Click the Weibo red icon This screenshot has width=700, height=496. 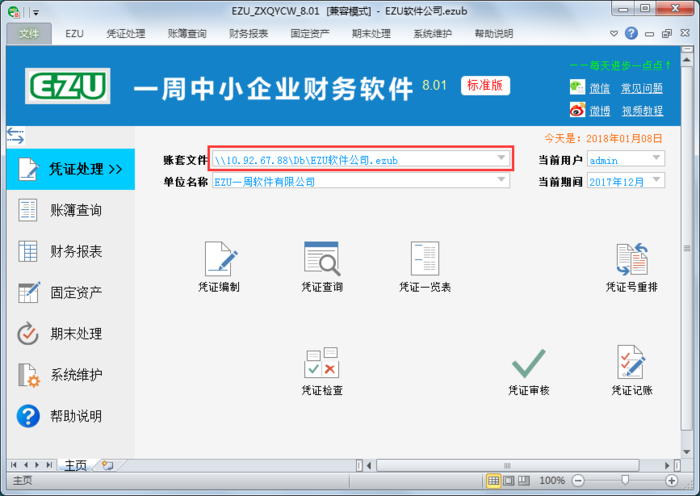point(577,109)
